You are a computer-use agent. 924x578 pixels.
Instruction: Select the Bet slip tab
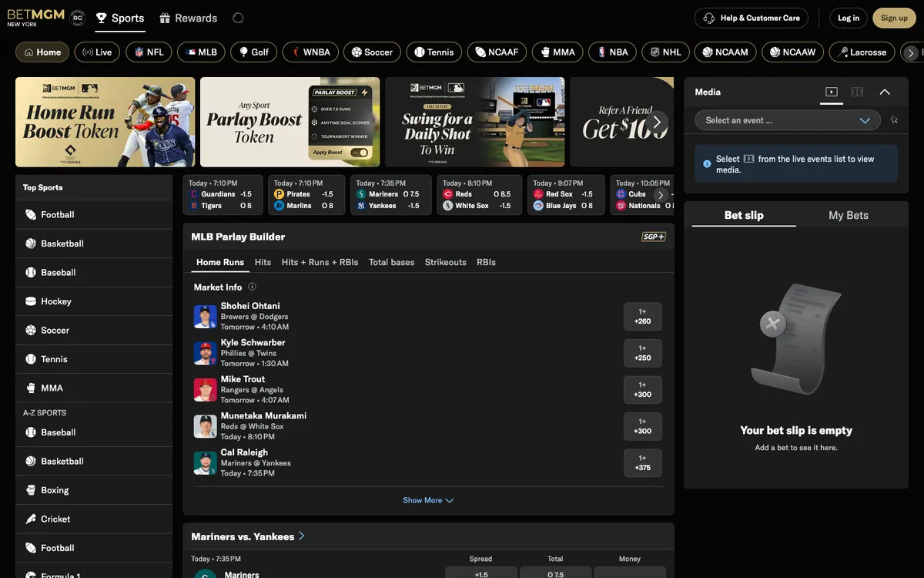pyautogui.click(x=744, y=215)
